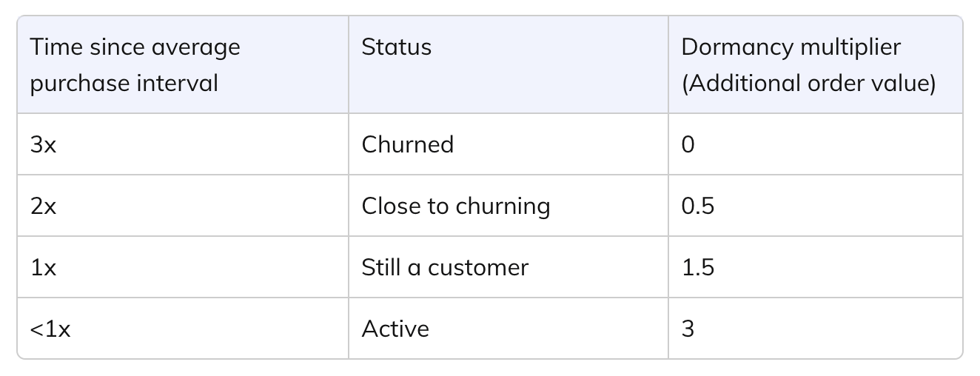The height and width of the screenshot is (376, 980).
Task: Click the 'Status' column header
Action: click(x=396, y=47)
